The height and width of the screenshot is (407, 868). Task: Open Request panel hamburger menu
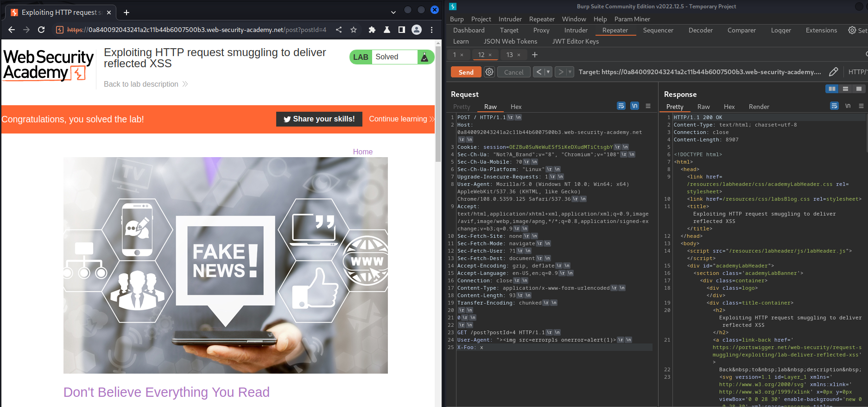point(648,106)
